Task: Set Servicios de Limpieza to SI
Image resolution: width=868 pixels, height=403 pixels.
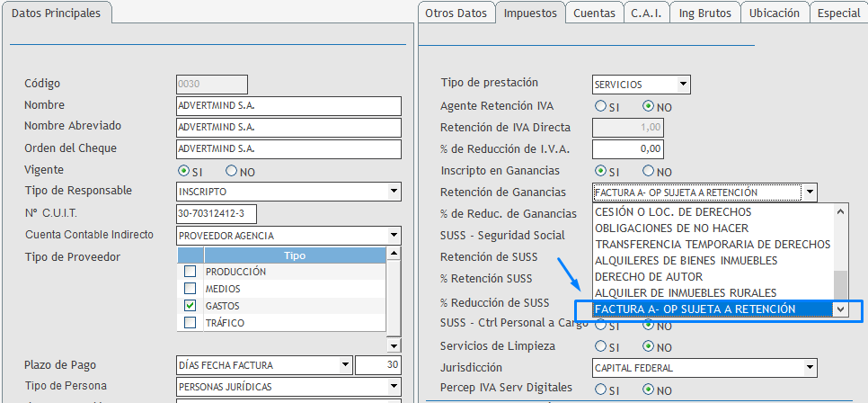Action: [x=600, y=346]
